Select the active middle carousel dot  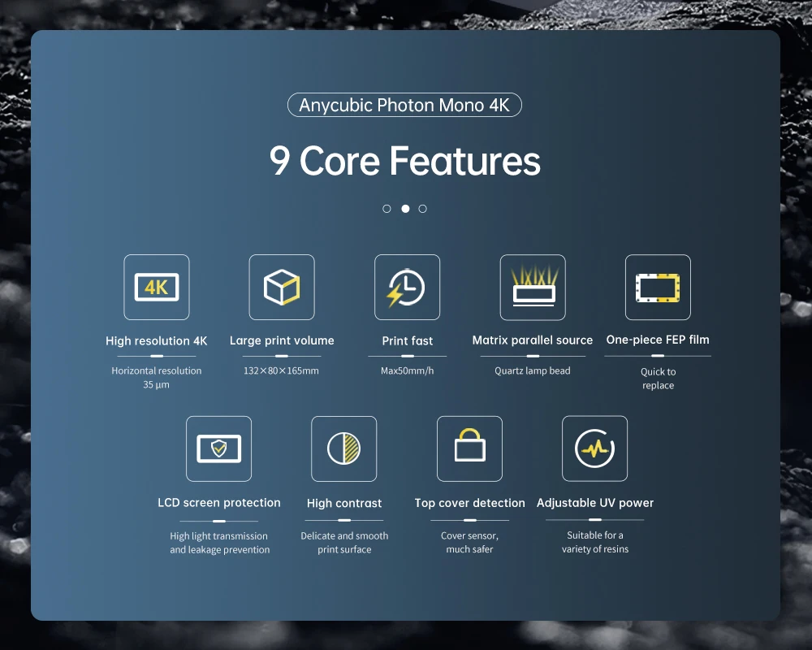[405, 208]
